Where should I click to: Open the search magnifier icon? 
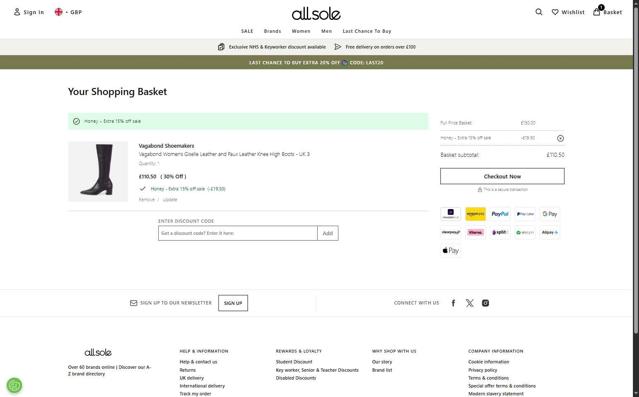pyautogui.click(x=539, y=12)
